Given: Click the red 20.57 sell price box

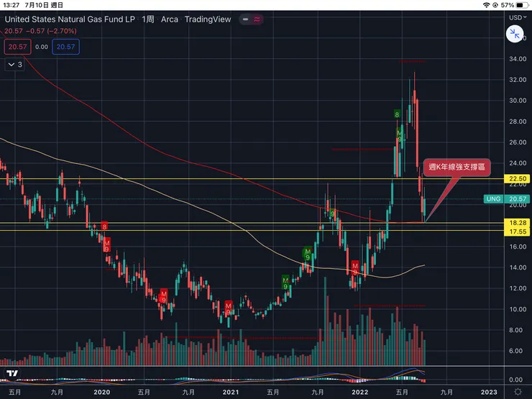Looking at the screenshot, I should click(18, 47).
